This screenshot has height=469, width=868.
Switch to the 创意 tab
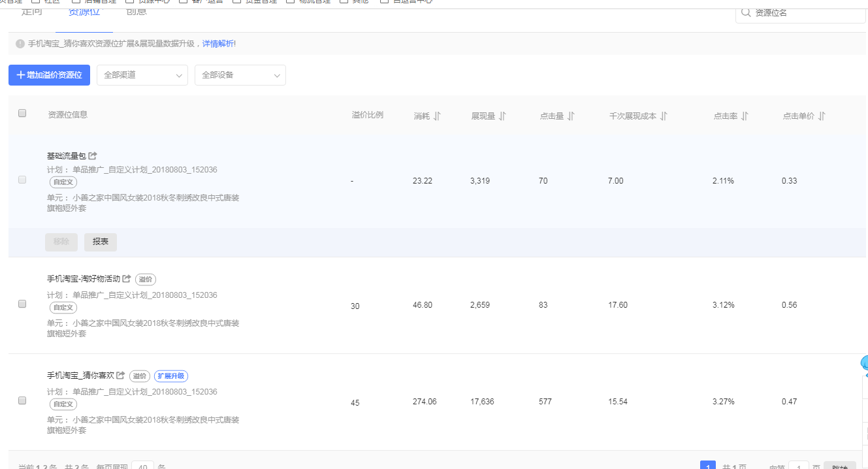pos(137,12)
